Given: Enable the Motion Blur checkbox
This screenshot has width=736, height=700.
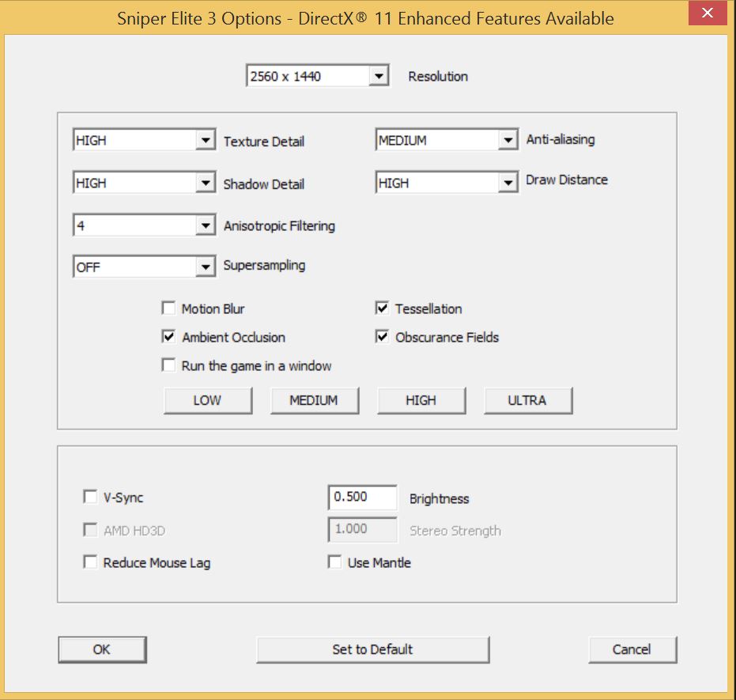Looking at the screenshot, I should click(168, 308).
